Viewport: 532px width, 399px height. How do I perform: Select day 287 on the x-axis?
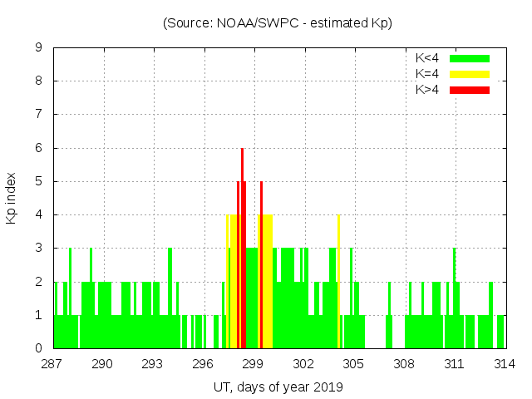(x=52, y=363)
